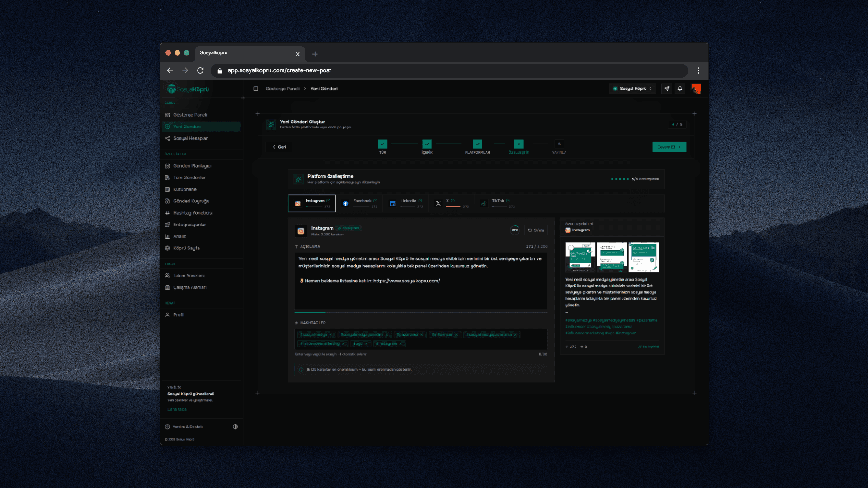Remove the #influencermarketing hashtag
Image resolution: width=868 pixels, height=488 pixels.
coord(343,344)
